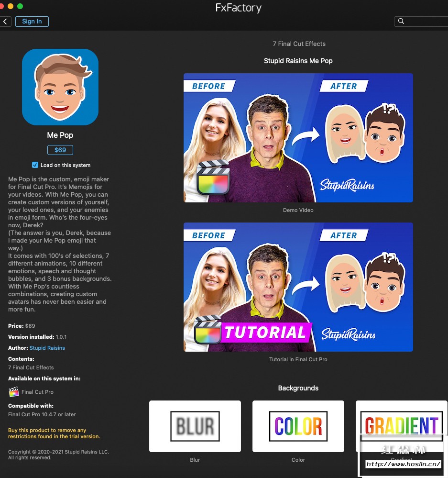
Task: Click the "Me Pop" product name text
Action: 60,135
